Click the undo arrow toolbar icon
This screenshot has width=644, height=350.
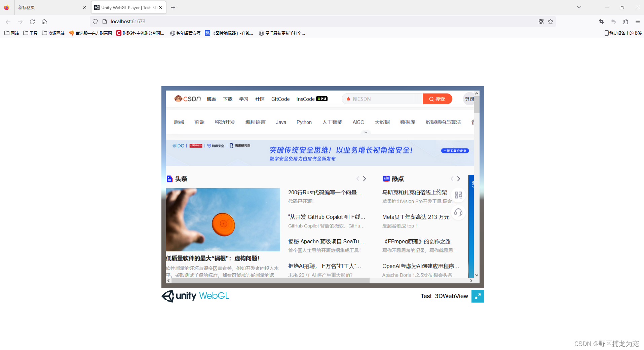(613, 22)
